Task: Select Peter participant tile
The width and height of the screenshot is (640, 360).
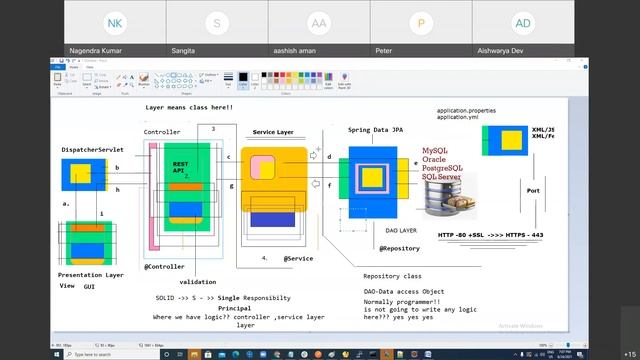Action: 421,28
